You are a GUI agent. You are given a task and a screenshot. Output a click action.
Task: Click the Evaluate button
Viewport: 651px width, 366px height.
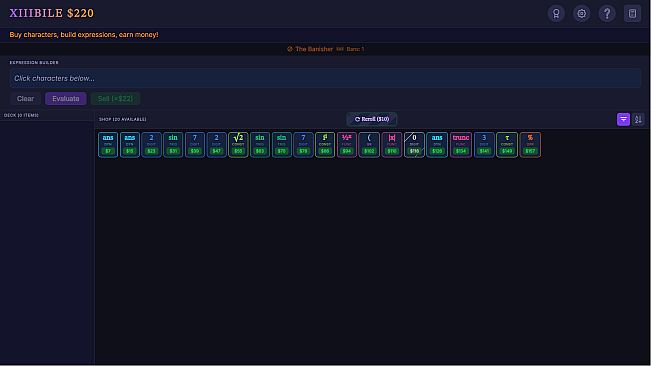click(x=66, y=99)
